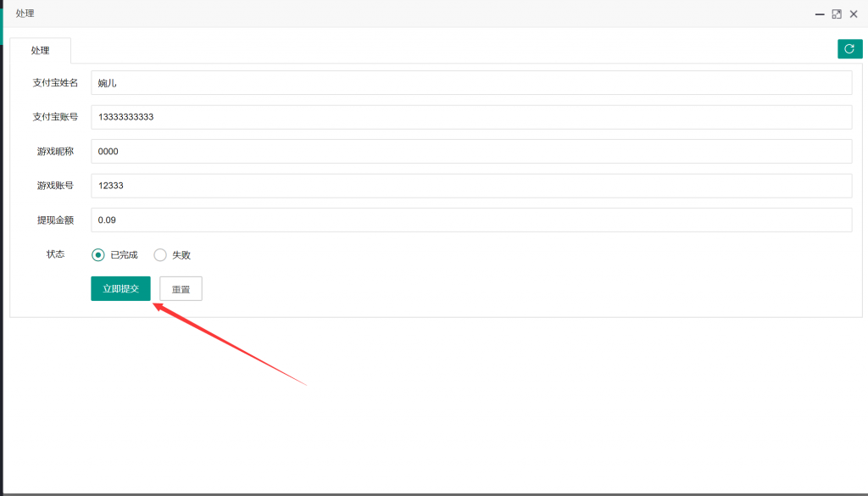This screenshot has height=496, width=868.
Task: Click the 失败 status label text
Action: [x=181, y=254]
